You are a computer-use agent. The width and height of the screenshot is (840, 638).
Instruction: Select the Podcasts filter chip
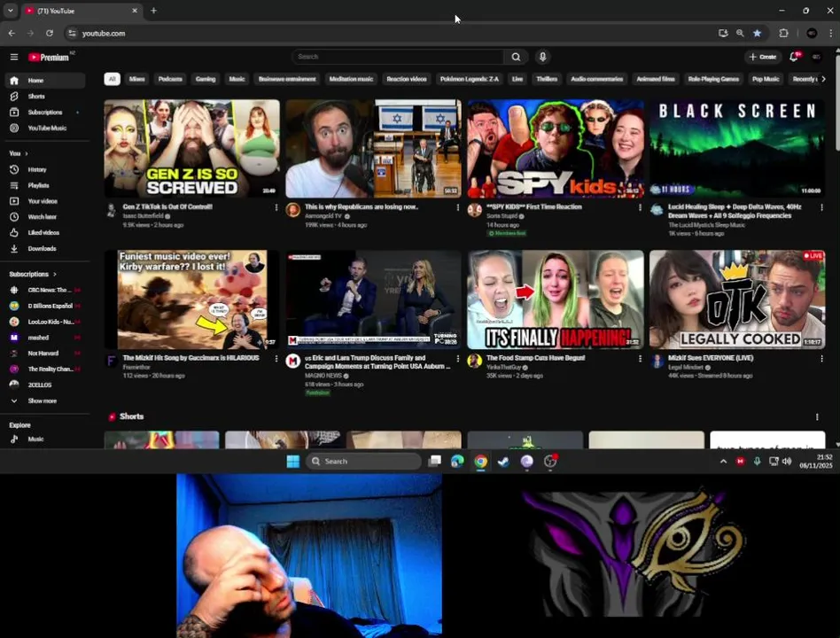pos(170,79)
